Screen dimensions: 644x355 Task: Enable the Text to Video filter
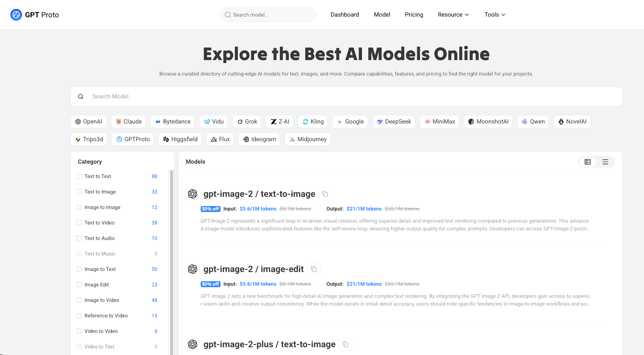click(79, 223)
